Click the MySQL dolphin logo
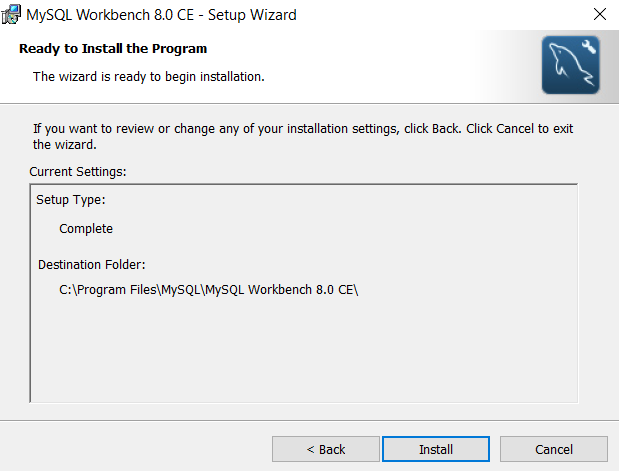Viewport: 619px width, 471px height. [569, 66]
